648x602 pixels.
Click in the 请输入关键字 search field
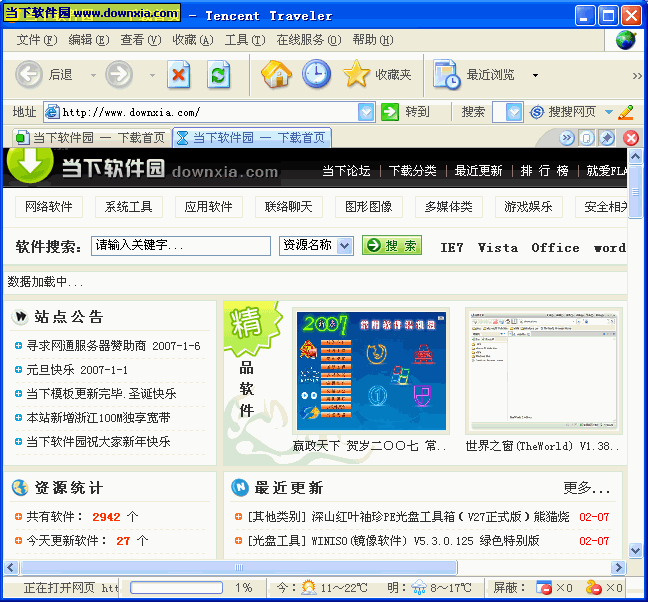(181, 246)
